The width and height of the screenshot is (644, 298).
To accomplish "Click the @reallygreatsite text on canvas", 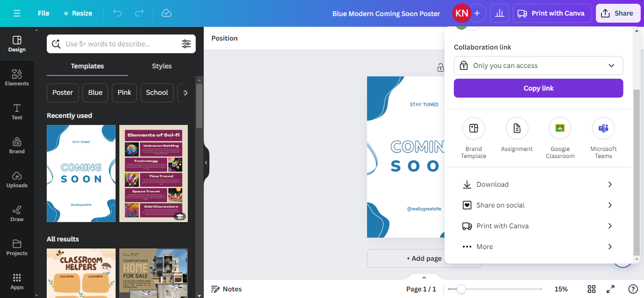I will coord(424,208).
